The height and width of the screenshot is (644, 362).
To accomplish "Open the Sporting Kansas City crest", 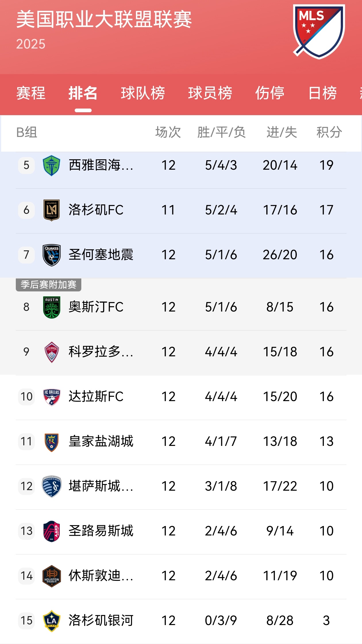I will click(51, 486).
